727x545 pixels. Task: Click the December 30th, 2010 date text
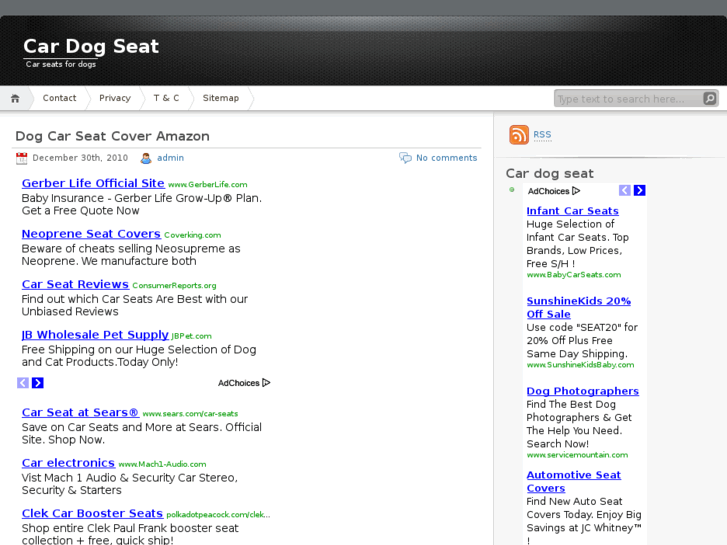(80, 158)
